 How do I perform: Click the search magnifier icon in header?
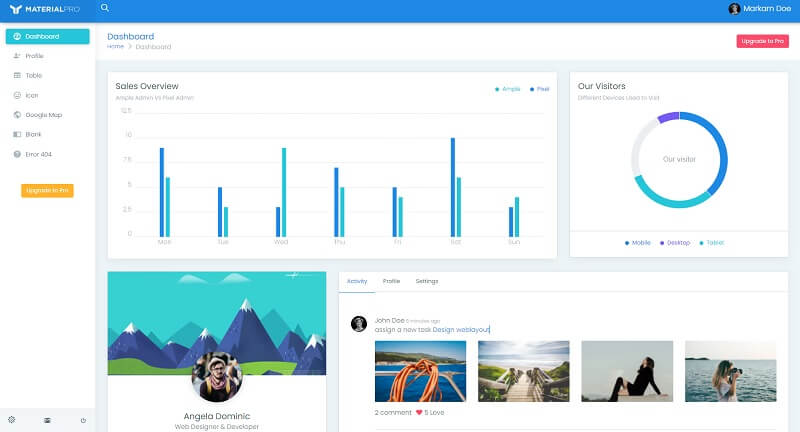click(x=105, y=8)
